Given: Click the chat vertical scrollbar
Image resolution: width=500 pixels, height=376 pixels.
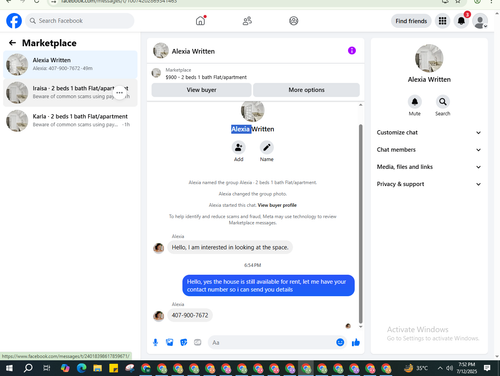Looking at the screenshot, I should click(x=360, y=223).
